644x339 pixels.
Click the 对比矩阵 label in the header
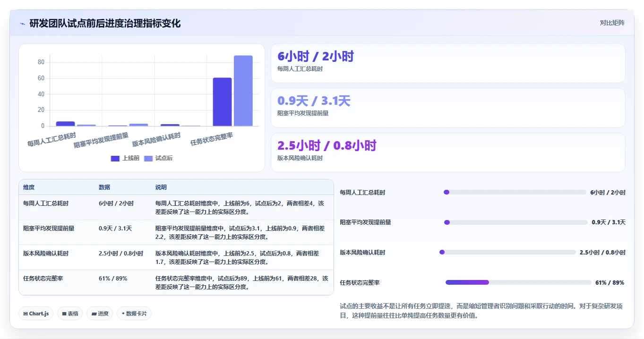click(x=612, y=23)
